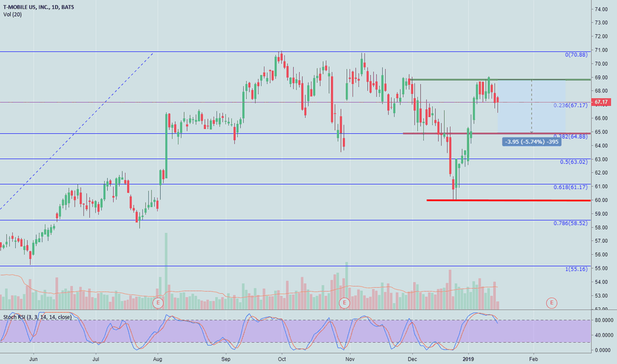Click the Feb date axis label
Screen dimensions: 617x364
[533, 359]
